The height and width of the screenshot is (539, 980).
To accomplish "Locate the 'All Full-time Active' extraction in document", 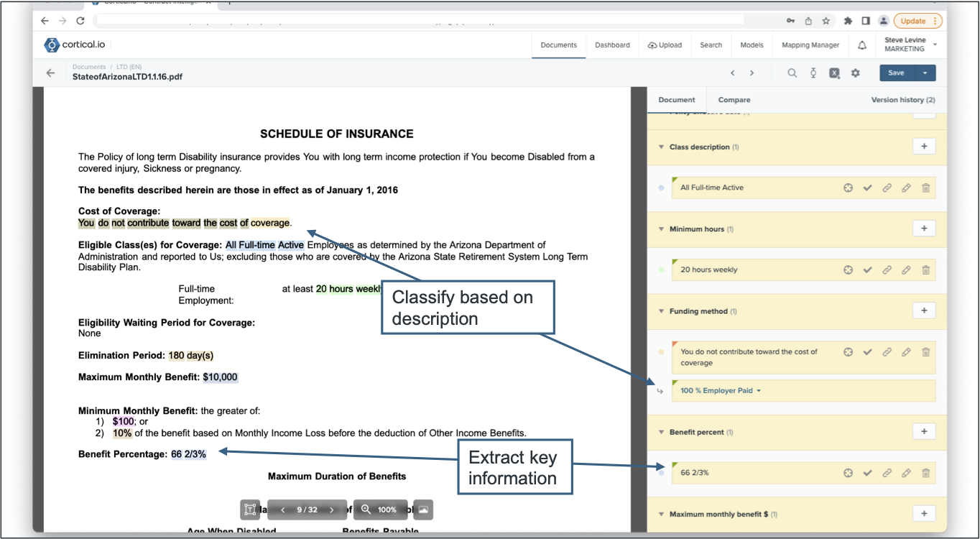I will [x=848, y=188].
